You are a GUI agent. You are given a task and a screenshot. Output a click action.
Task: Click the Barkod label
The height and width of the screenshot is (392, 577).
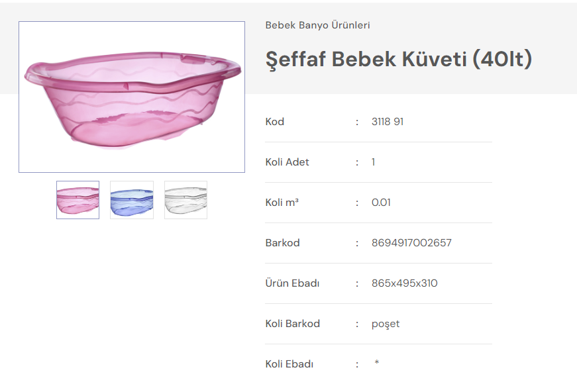[283, 243]
